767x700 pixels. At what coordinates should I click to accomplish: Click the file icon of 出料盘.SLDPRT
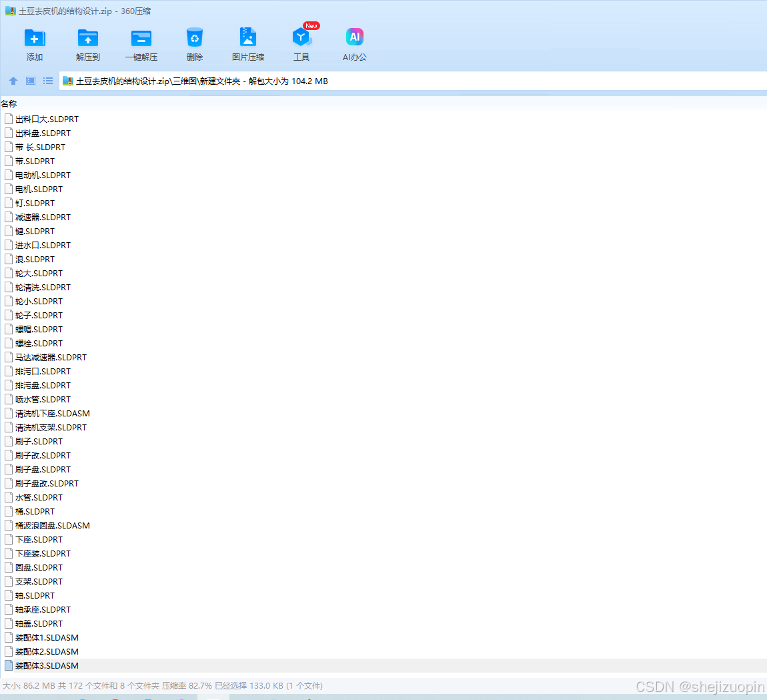8,133
